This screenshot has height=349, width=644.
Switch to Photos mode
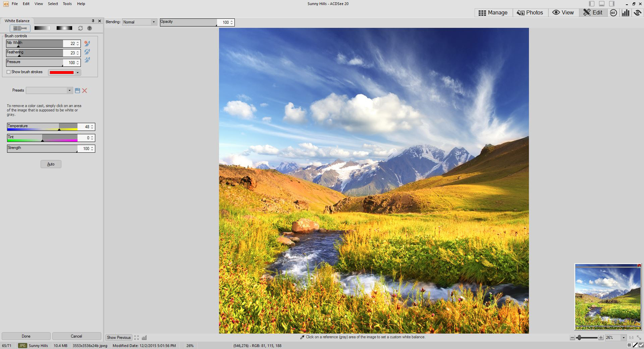click(x=530, y=13)
